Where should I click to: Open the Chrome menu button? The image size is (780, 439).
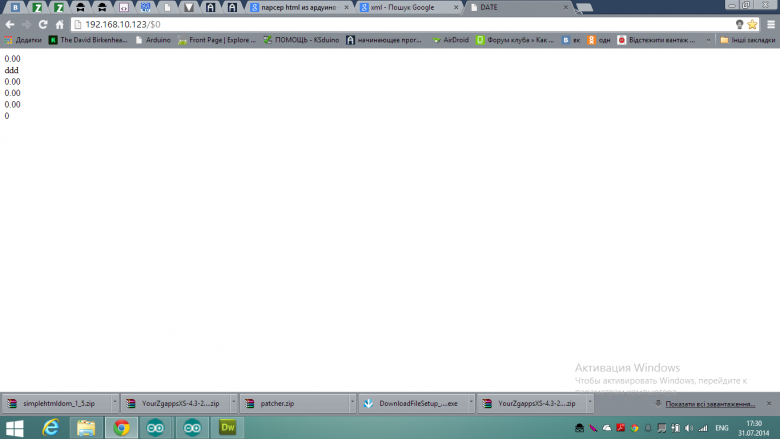point(768,24)
